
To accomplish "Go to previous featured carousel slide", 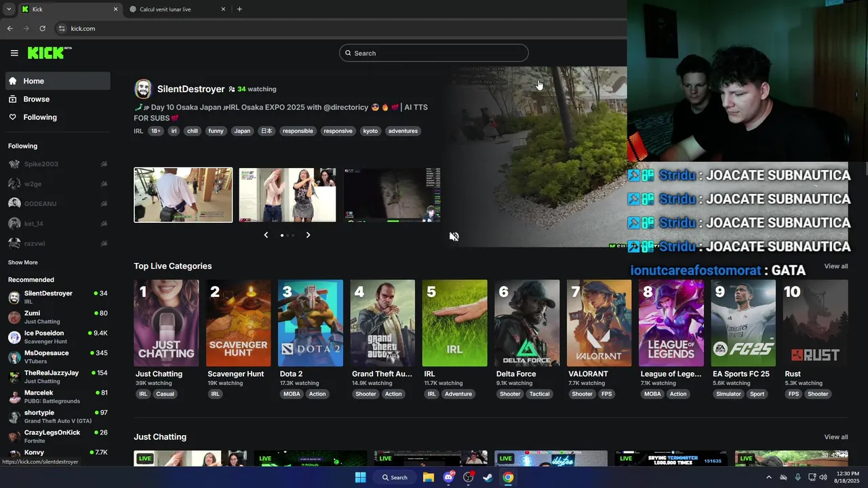I will click(266, 235).
